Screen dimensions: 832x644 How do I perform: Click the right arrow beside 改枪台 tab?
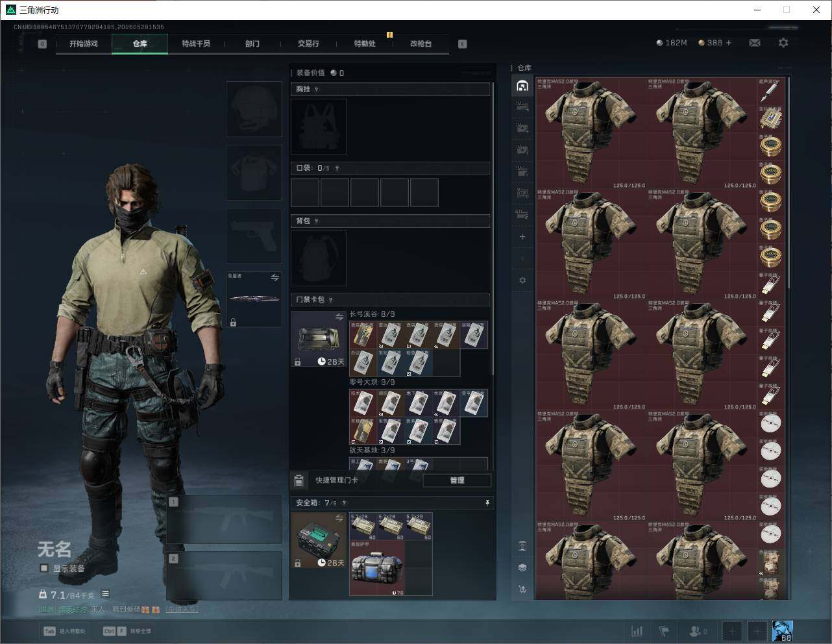[x=462, y=44]
